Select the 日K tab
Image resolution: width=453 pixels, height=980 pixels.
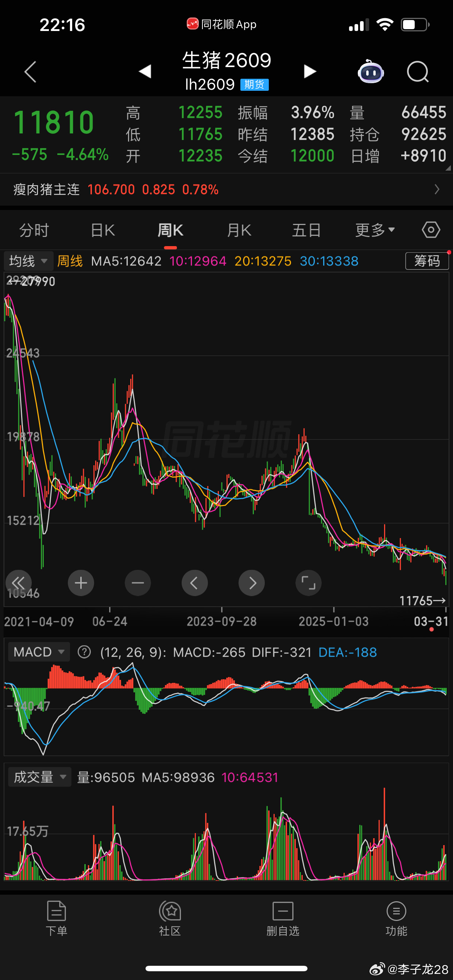[x=103, y=230]
